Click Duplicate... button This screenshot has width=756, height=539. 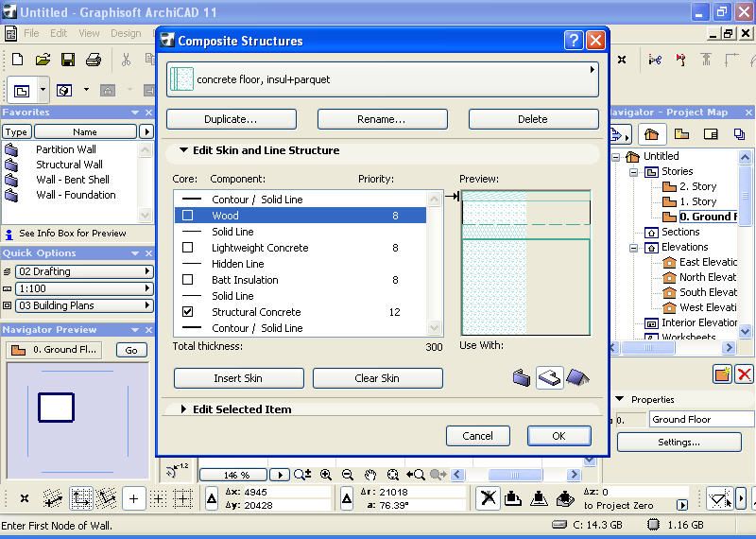231,119
